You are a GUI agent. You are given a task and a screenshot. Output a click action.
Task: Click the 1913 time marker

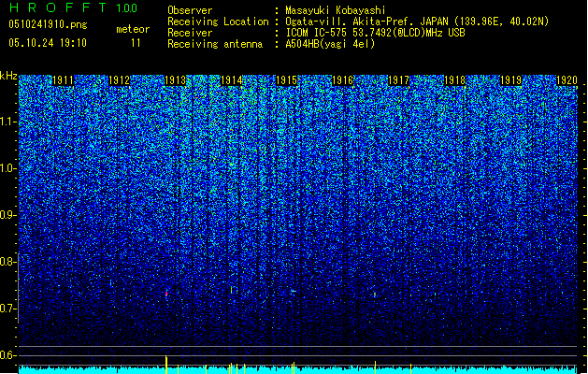175,80
